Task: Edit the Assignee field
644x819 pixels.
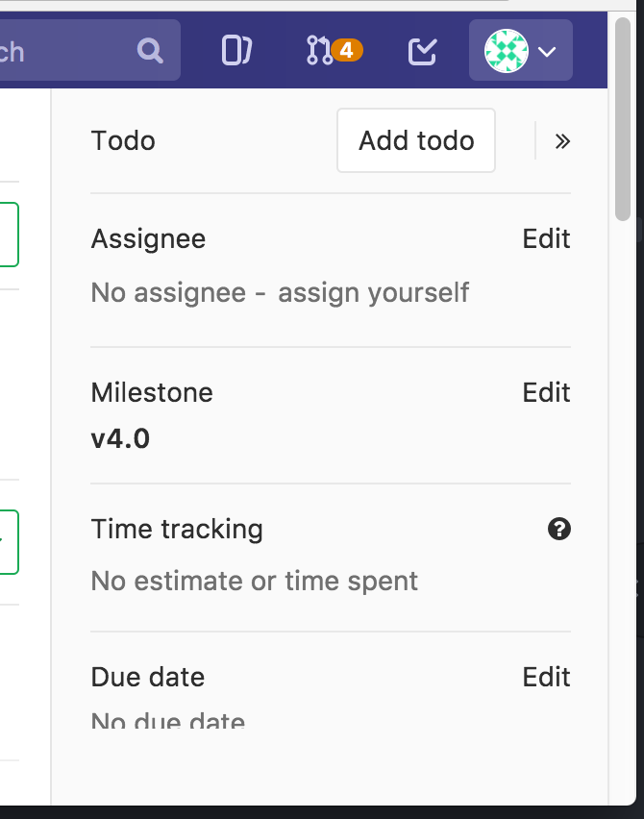Action: [x=546, y=238]
